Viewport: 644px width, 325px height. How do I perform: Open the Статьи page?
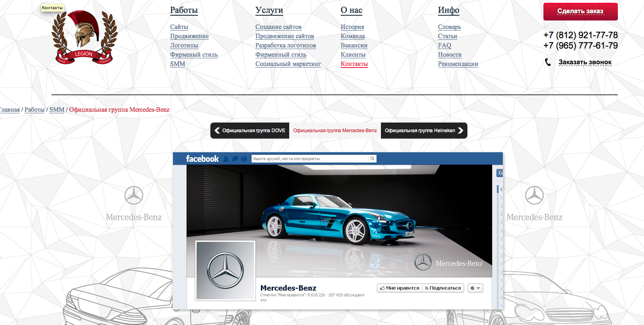448,36
